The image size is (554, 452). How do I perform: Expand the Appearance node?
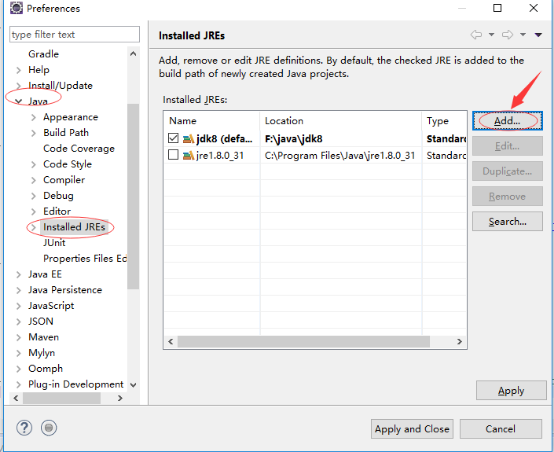coord(34,117)
